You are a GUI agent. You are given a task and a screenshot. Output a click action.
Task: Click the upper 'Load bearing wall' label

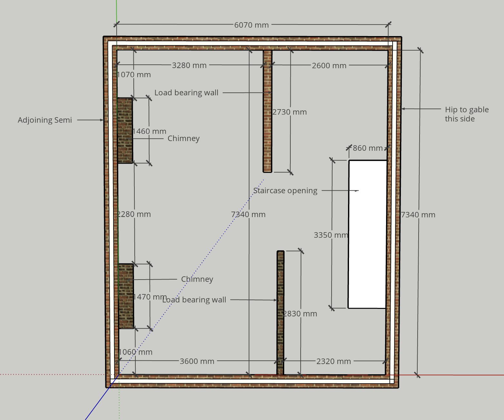click(186, 92)
